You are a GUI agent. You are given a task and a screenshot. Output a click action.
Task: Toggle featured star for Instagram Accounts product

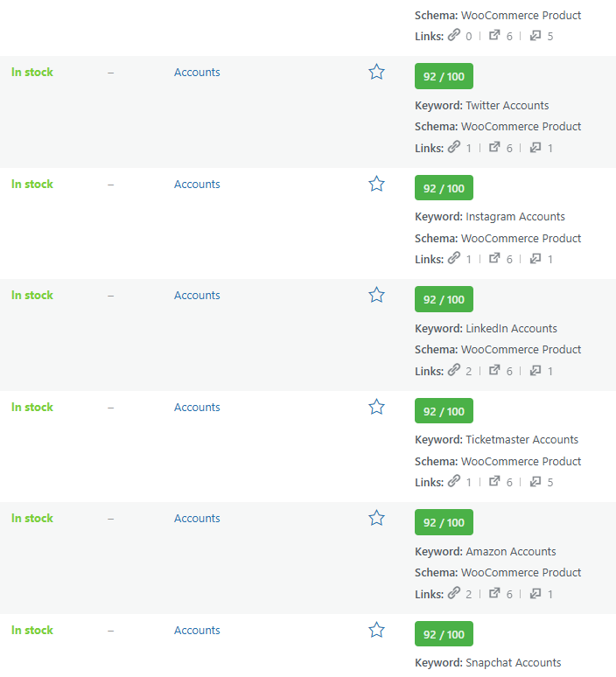[376, 184]
